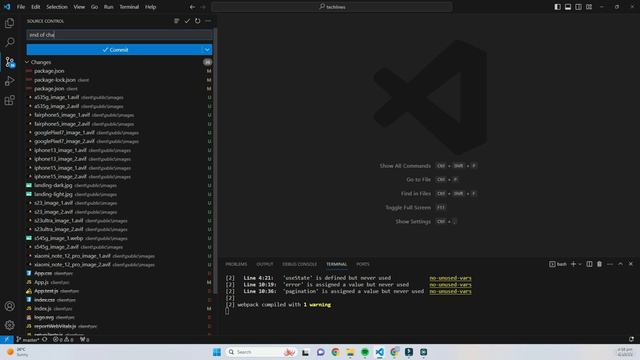640x360 pixels.
Task: Go forward using the title bar arrow
Action: click(203, 7)
